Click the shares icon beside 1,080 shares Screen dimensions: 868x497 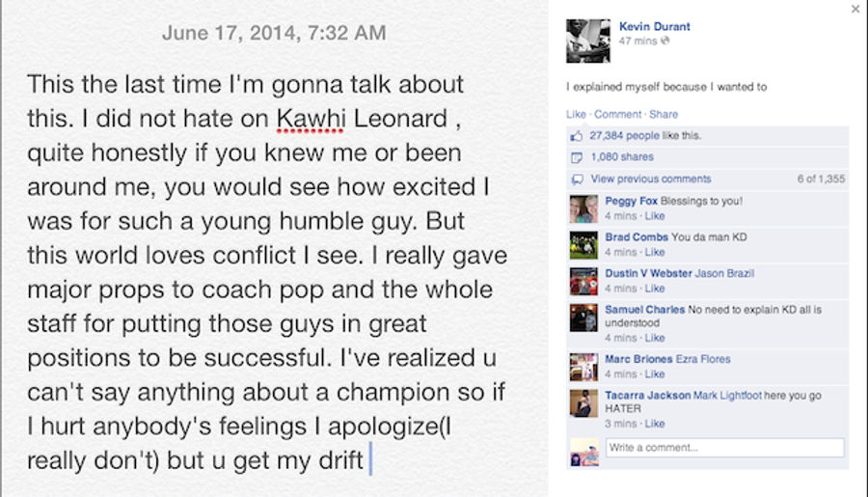(x=577, y=158)
